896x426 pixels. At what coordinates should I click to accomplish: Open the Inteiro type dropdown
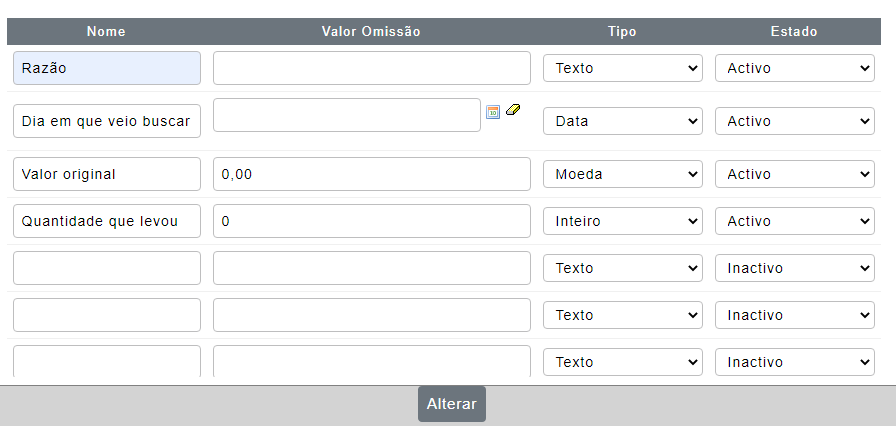[622, 221]
